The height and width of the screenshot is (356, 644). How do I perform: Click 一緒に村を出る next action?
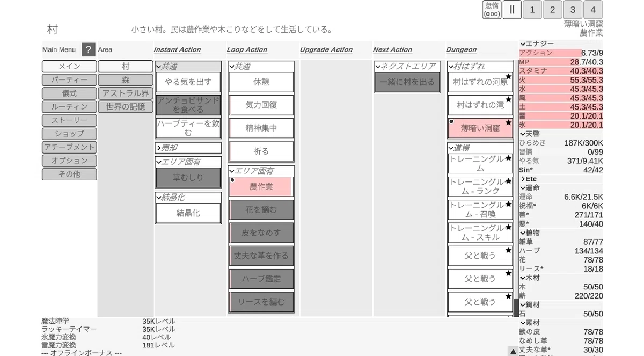(407, 82)
